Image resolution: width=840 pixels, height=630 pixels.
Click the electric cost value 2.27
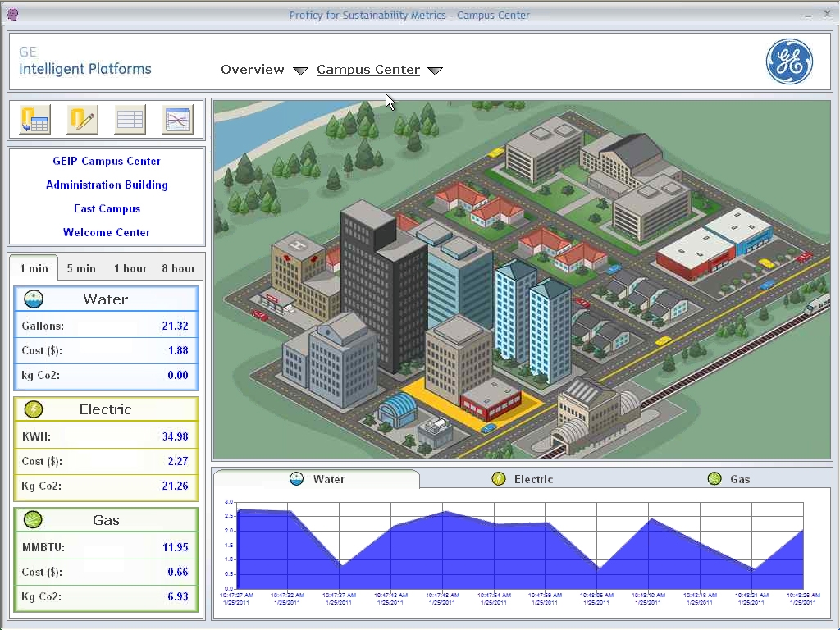click(x=178, y=461)
